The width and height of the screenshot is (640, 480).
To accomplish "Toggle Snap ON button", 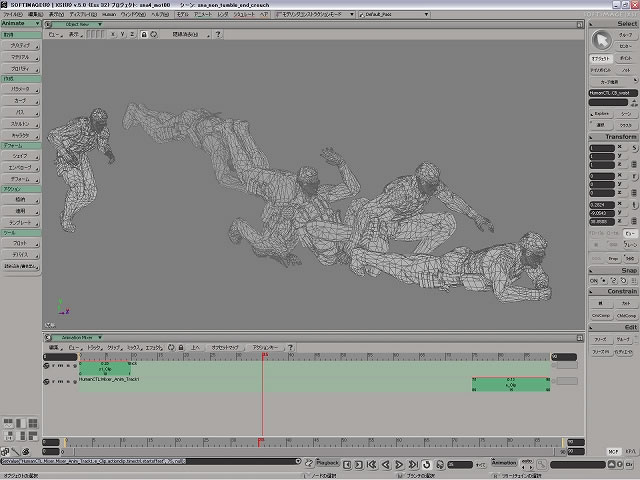I will point(595,280).
